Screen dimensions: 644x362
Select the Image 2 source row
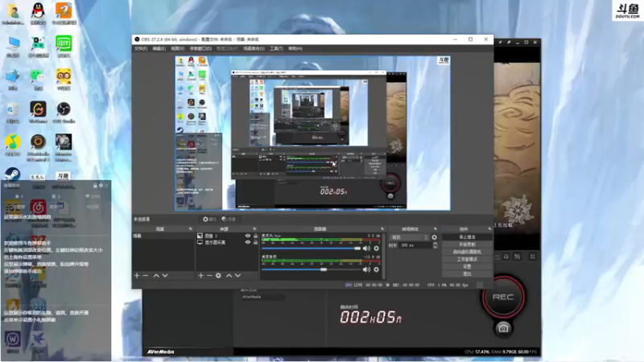(227, 236)
